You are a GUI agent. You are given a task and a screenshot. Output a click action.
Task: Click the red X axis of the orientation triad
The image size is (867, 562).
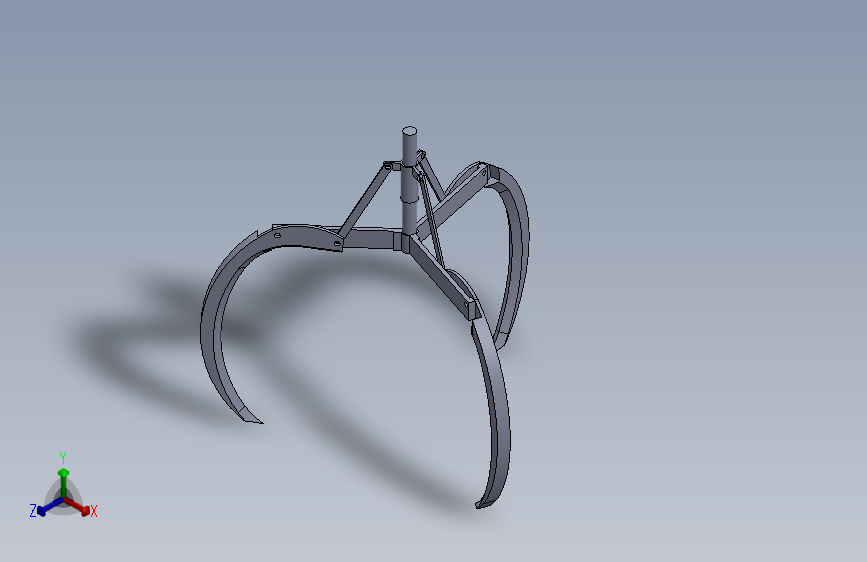(x=77, y=506)
